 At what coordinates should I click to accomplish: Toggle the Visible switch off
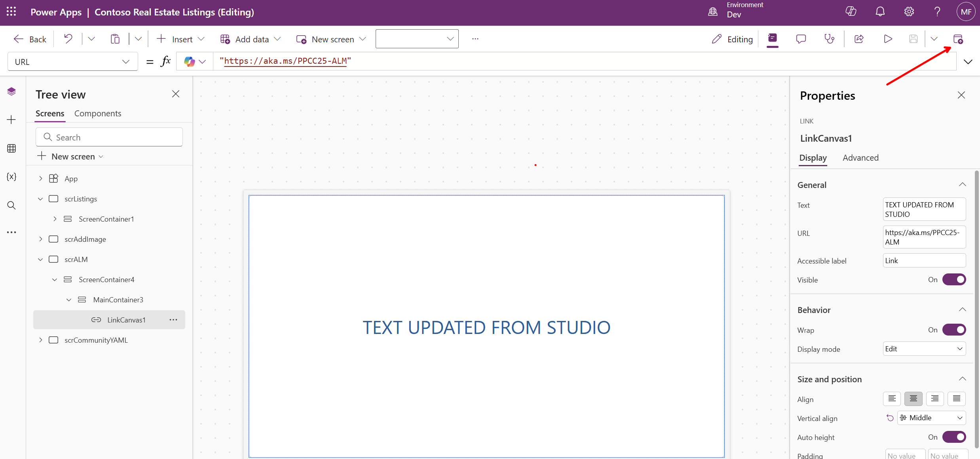click(954, 280)
